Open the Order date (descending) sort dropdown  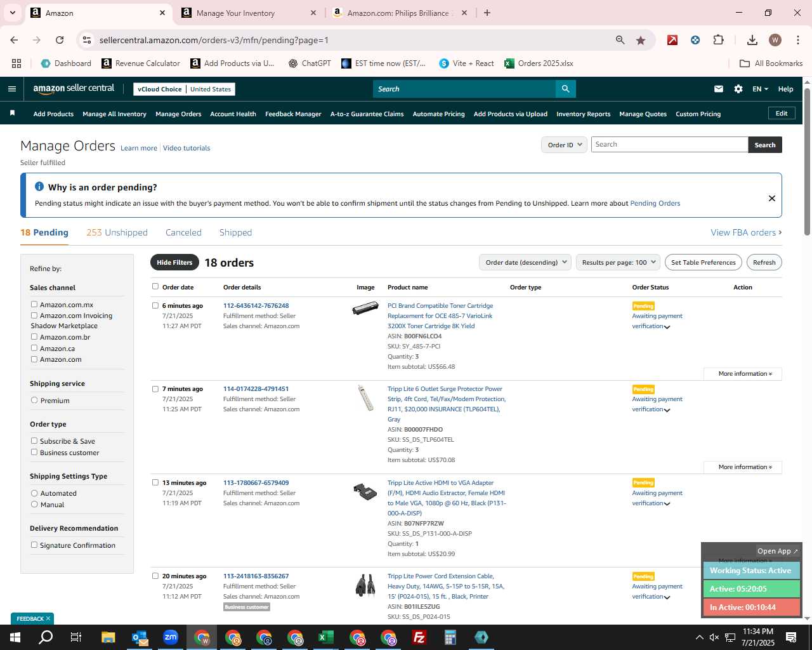pos(525,262)
